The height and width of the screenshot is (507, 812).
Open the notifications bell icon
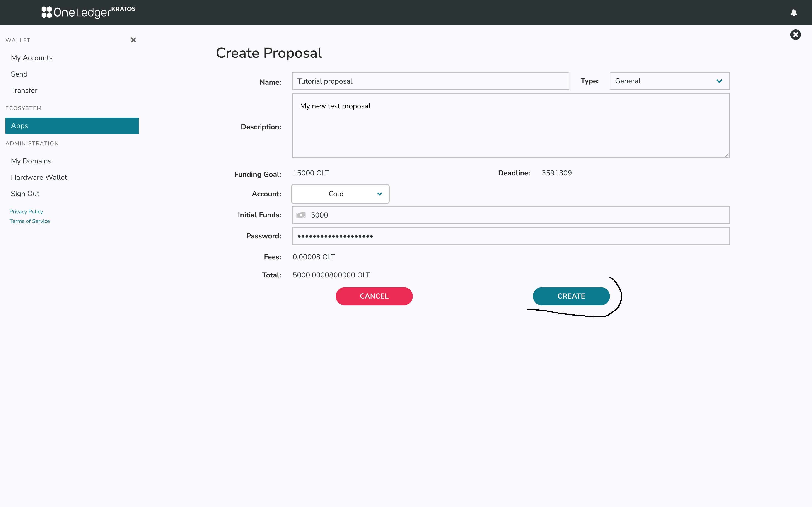click(x=794, y=13)
